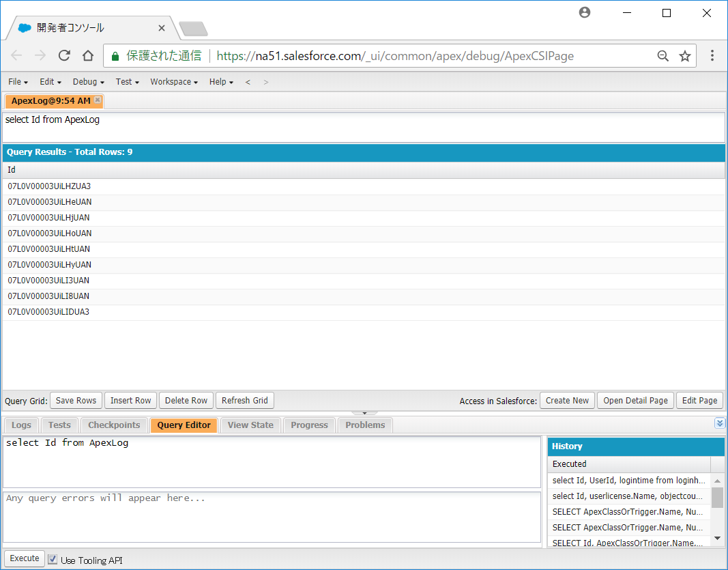Image resolution: width=728 pixels, height=570 pixels.
Task: Click Refresh Grid button
Action: tap(245, 401)
